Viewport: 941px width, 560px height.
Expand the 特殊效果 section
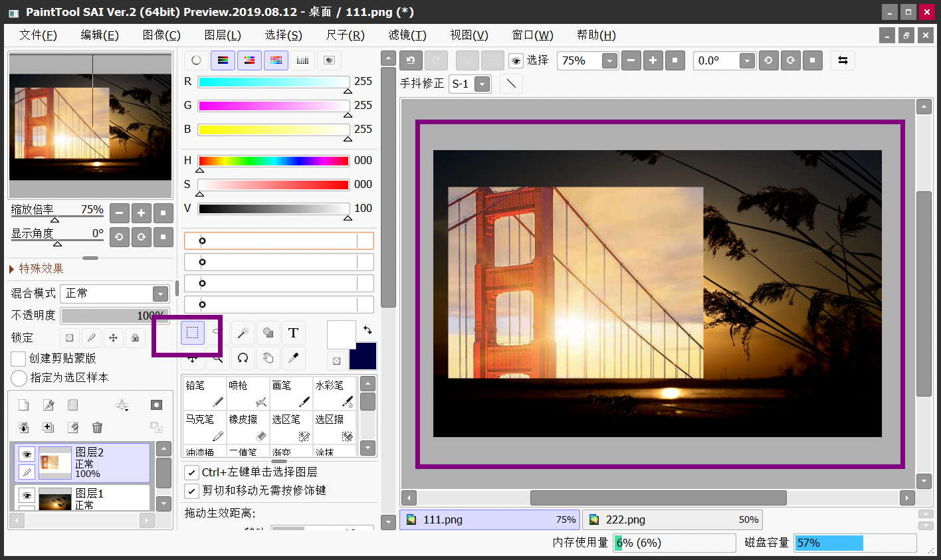point(37,268)
